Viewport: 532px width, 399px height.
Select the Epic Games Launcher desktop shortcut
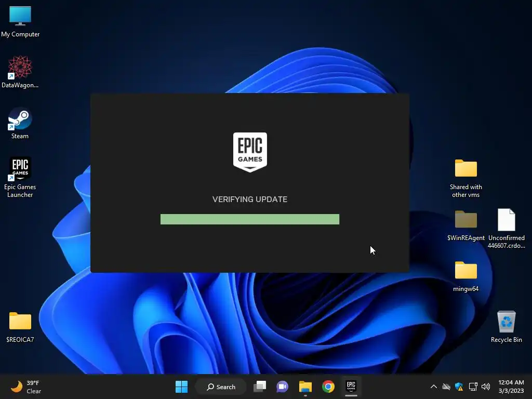pos(20,177)
